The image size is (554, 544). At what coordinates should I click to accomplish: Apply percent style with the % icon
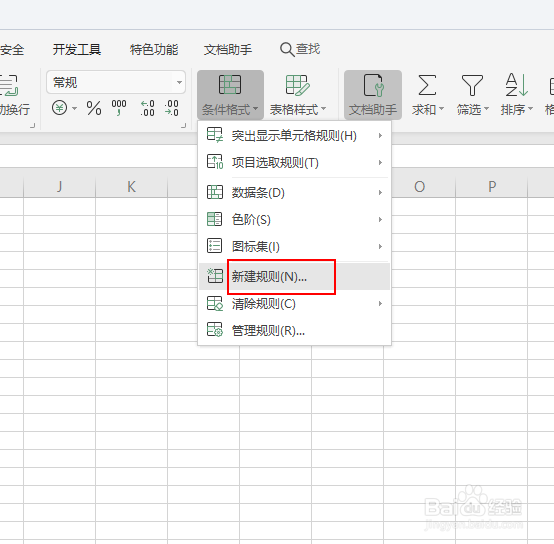[x=94, y=108]
